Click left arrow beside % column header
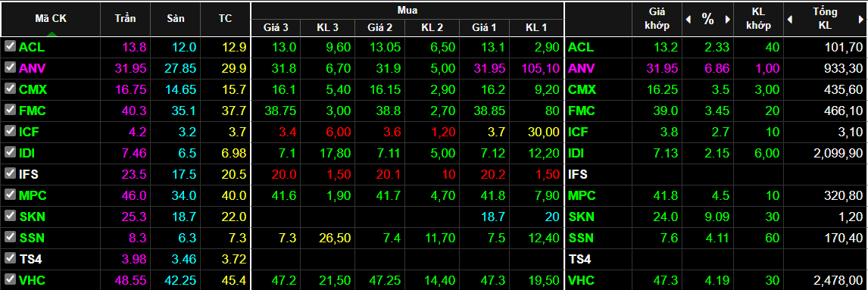The image size is (868, 290). click(x=688, y=20)
